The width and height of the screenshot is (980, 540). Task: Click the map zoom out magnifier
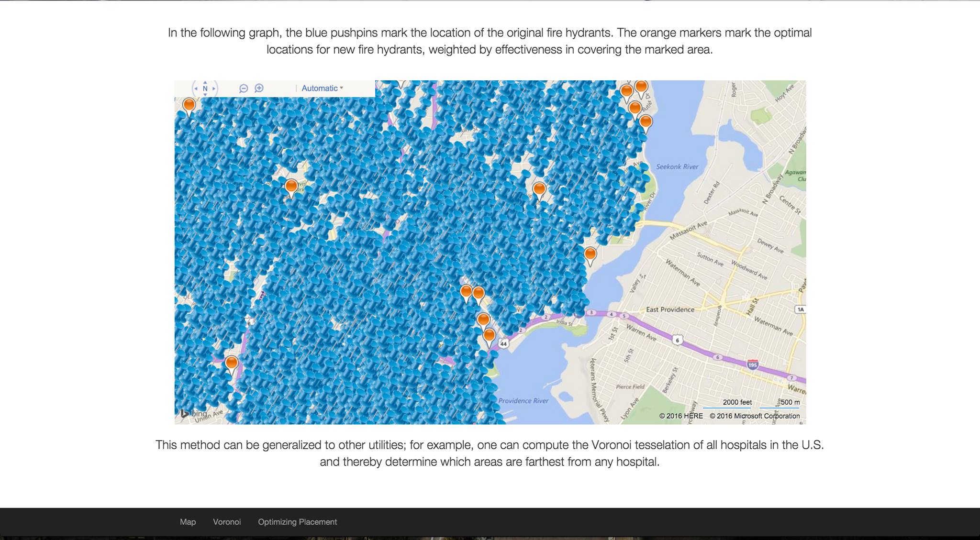[243, 88]
